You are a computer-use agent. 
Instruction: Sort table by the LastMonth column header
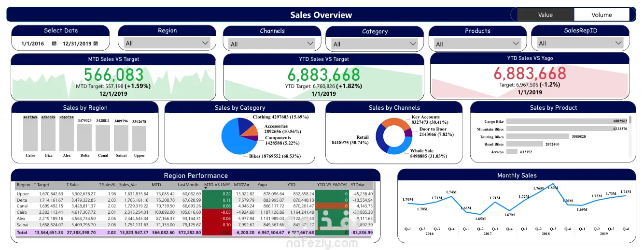(188, 185)
